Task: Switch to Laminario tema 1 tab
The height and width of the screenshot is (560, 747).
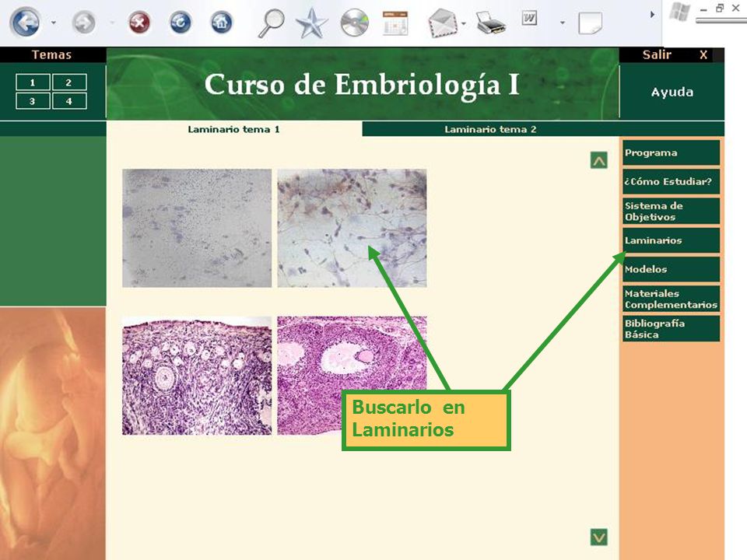Action: pyautogui.click(x=233, y=129)
